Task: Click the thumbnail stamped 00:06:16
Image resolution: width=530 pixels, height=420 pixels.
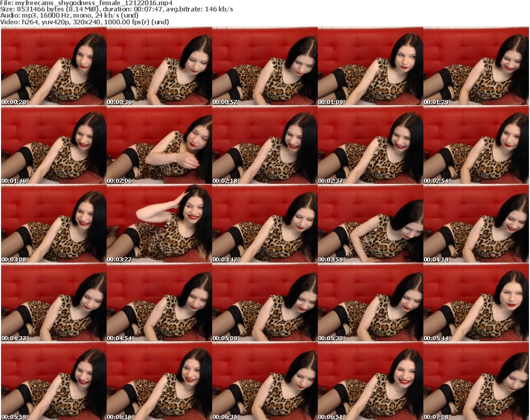Action: [x=159, y=381]
